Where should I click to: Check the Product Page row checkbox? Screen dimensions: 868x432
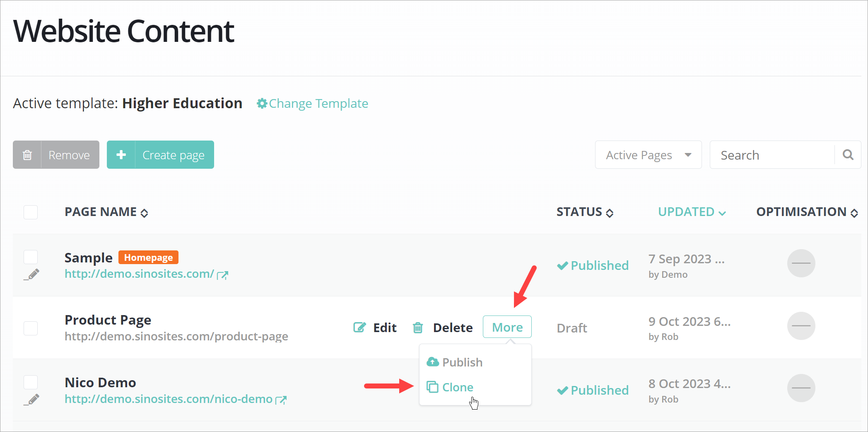[31, 328]
